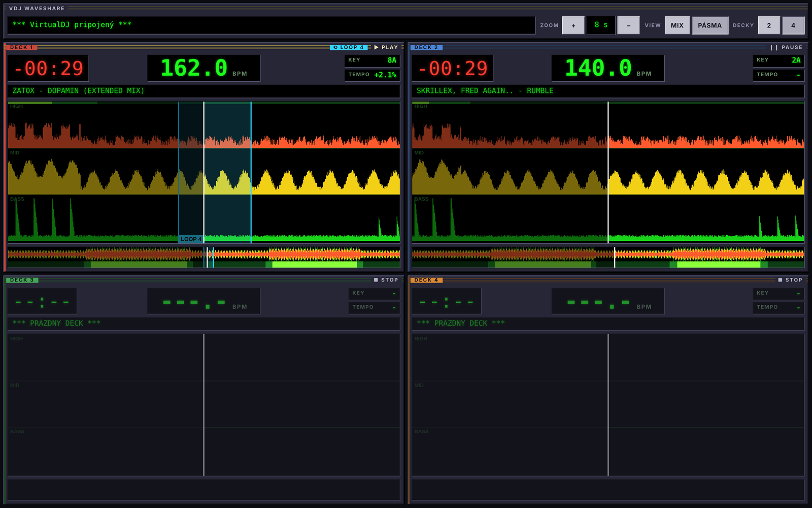Show 4 decks layout
Image resolution: width=812 pixels, height=508 pixels.
tap(793, 25)
